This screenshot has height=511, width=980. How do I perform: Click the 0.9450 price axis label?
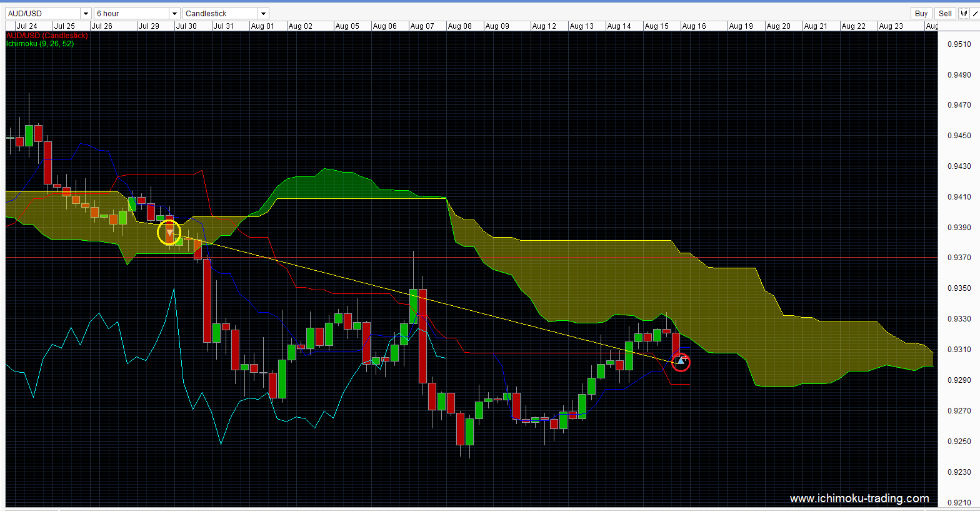coord(959,136)
